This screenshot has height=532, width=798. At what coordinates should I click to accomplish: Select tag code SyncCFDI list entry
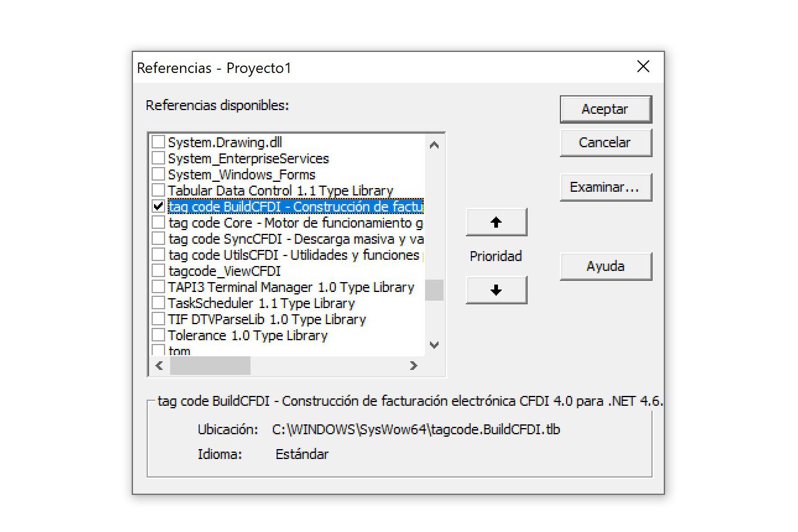296,239
